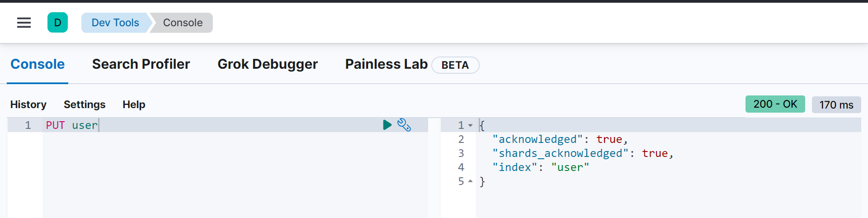Click the fold arrow at response line 5
Viewport: 868px width, 218px height.
[x=471, y=181]
